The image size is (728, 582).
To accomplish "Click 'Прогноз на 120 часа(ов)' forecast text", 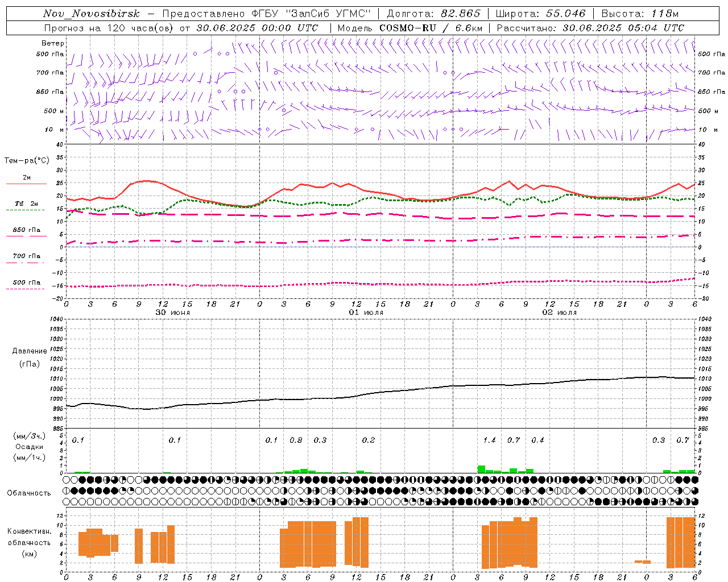I will tap(109, 28).
